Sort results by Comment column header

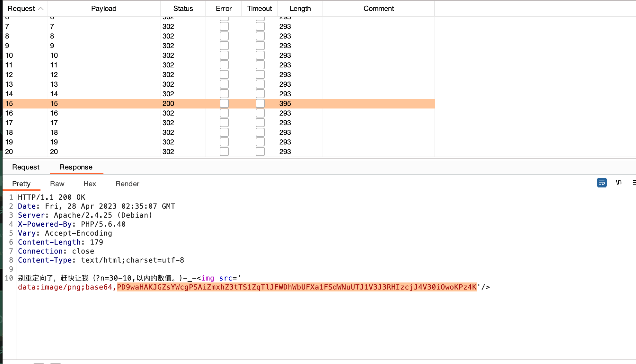(378, 9)
